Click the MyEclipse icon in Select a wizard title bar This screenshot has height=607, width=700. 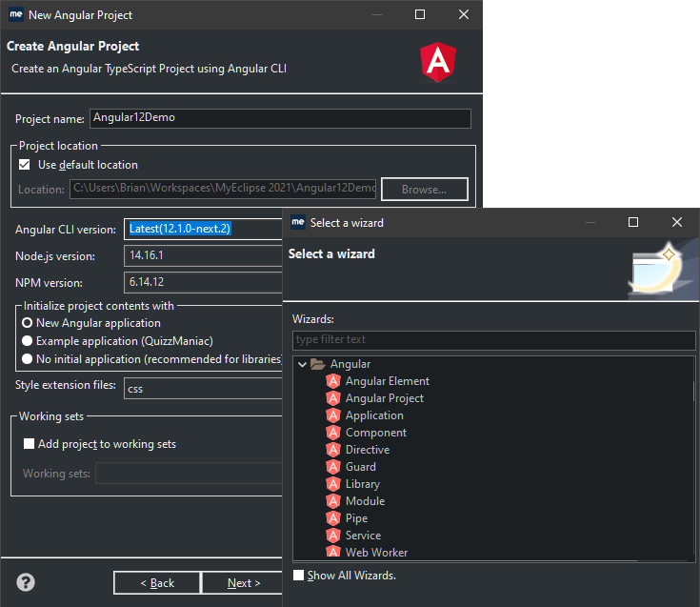(298, 222)
